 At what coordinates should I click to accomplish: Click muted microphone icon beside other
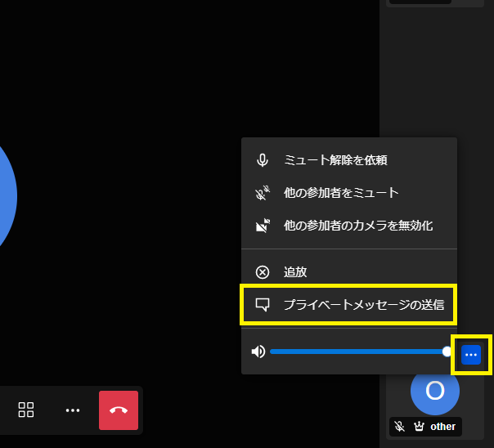[x=399, y=427]
